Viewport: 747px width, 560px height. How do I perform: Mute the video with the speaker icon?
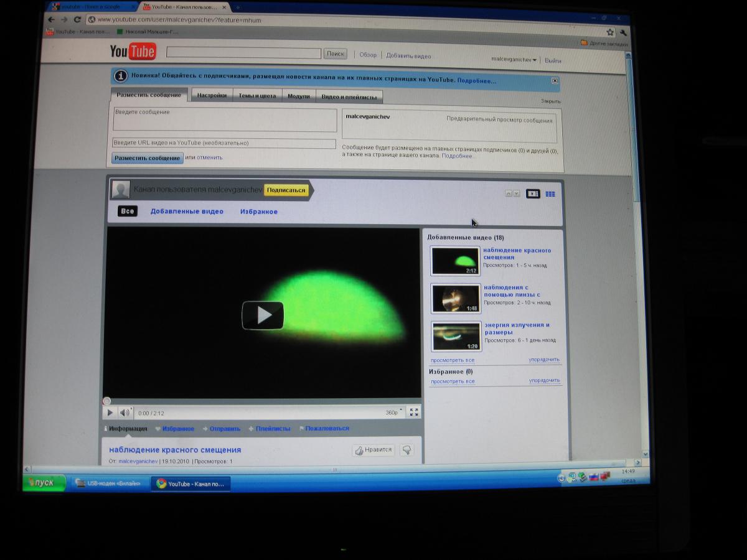125,412
